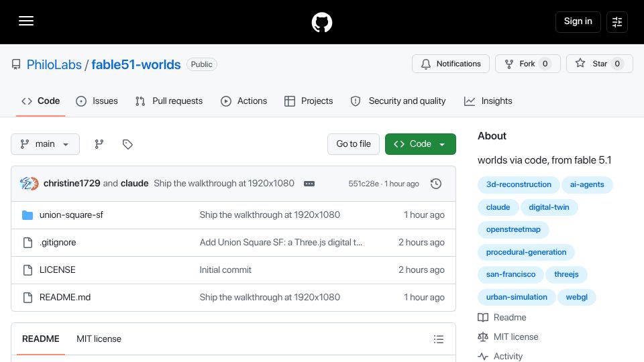Open the Insights tab
This screenshot has height=362, width=644.
tap(488, 101)
